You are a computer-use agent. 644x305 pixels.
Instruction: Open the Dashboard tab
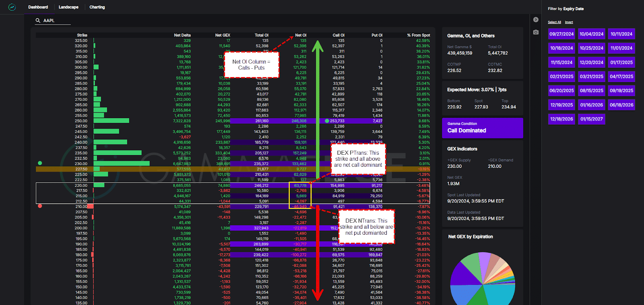point(38,7)
